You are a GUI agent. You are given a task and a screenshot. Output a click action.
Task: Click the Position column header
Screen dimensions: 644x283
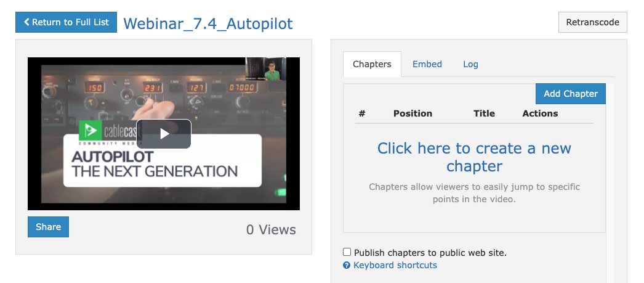[413, 113]
